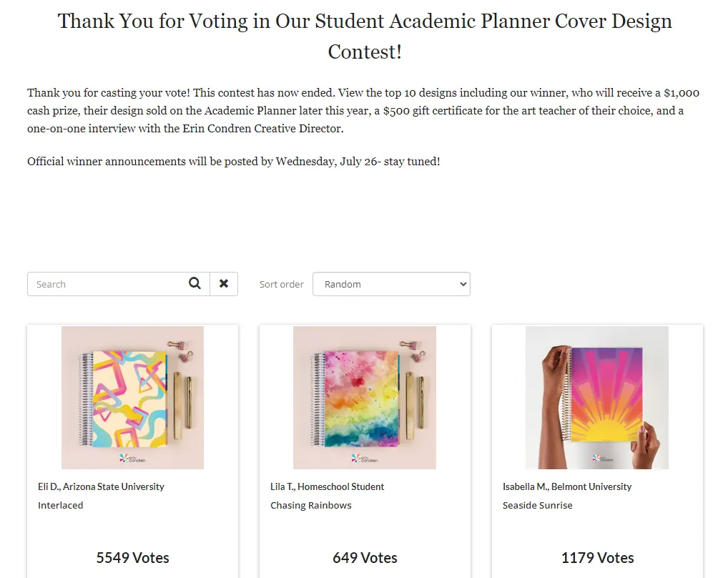The width and height of the screenshot is (728, 578).
Task: Click the magnifying glass search icon
Action: (195, 284)
